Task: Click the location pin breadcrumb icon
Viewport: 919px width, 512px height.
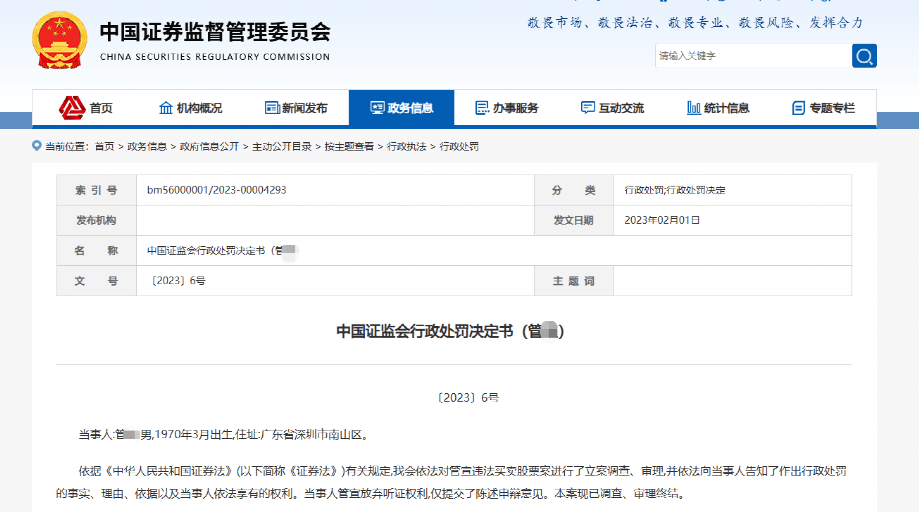Action: pos(38,146)
